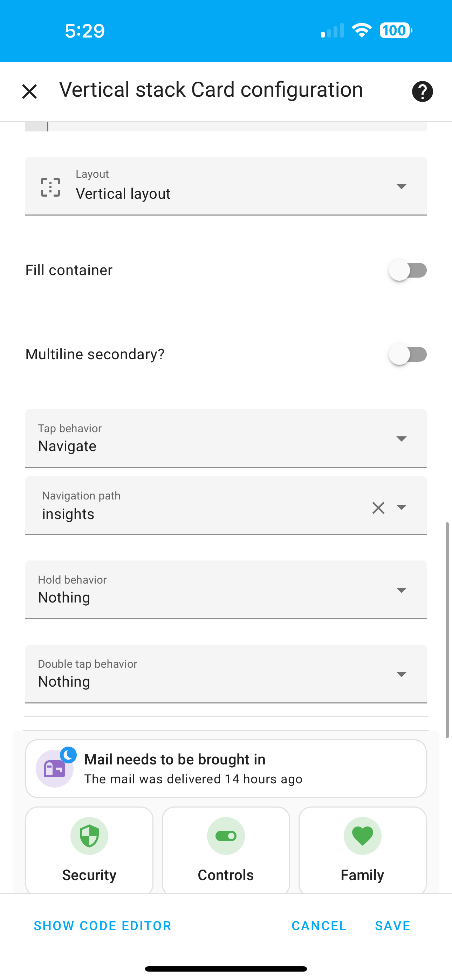
Task: Open the Hold behavior dropdown
Action: coord(226,590)
